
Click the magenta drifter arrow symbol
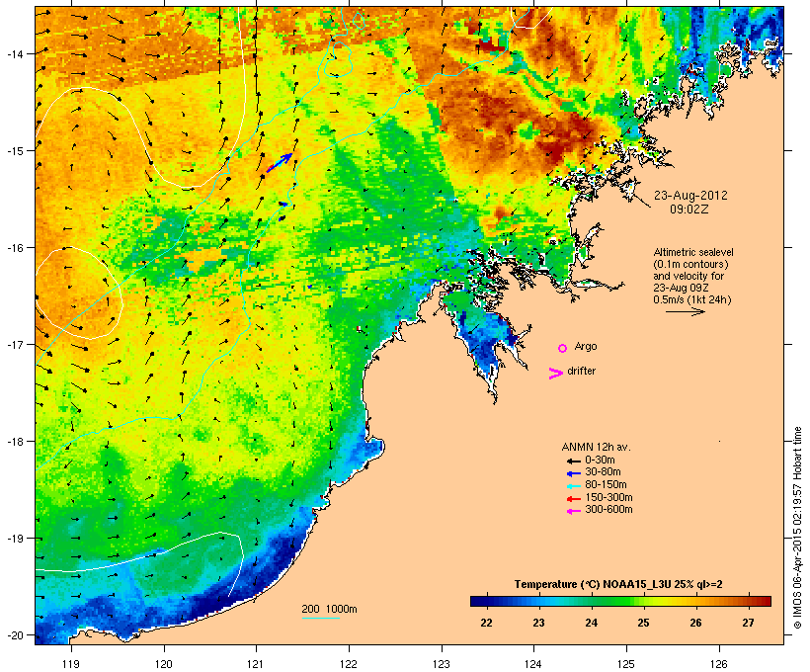[x=555, y=374]
